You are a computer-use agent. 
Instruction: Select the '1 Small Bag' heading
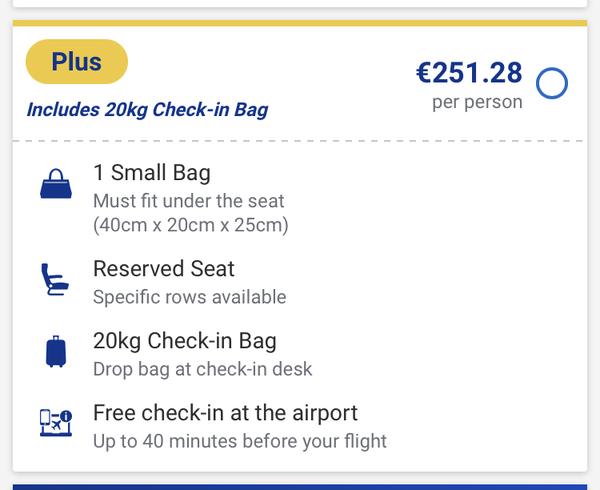152,173
